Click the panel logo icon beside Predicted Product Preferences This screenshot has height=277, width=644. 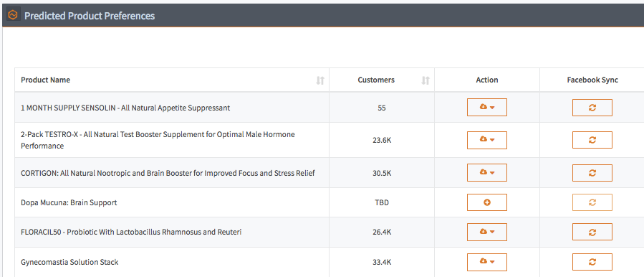click(x=14, y=15)
